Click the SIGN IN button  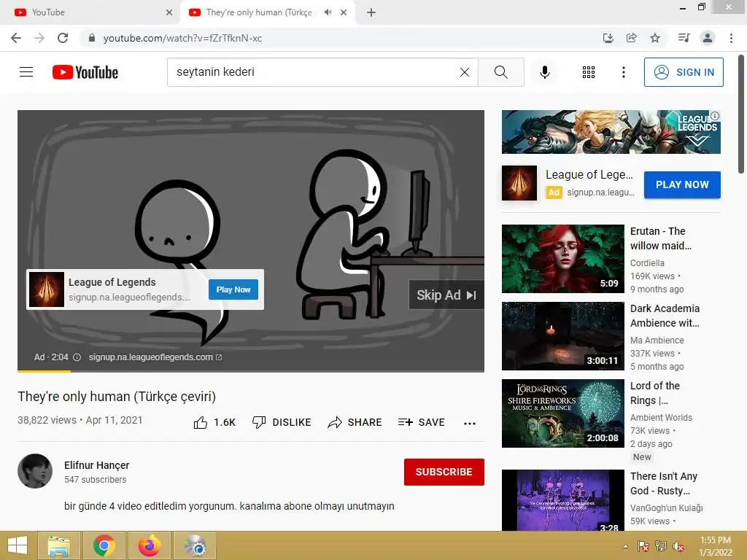tap(683, 72)
